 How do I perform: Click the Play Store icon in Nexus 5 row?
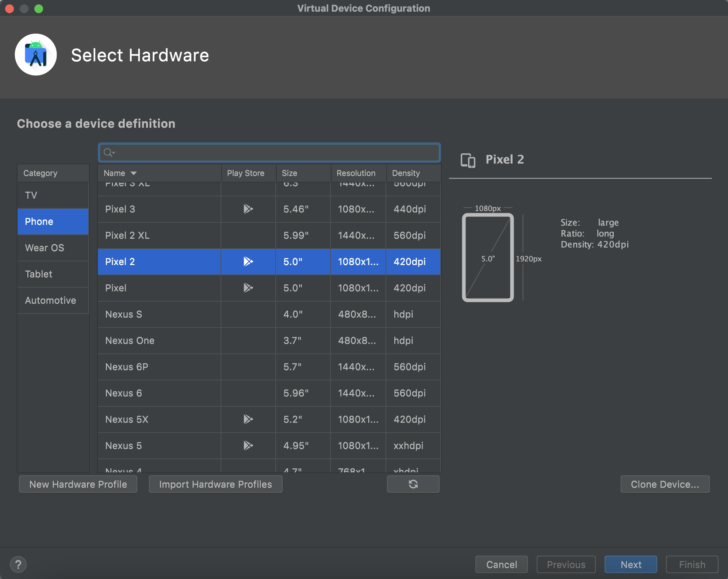coord(248,445)
